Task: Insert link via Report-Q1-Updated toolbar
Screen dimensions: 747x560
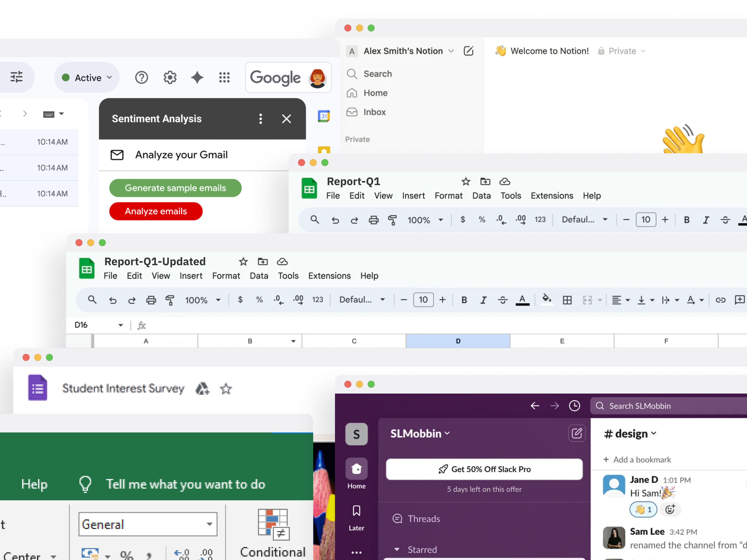Action: pos(720,300)
